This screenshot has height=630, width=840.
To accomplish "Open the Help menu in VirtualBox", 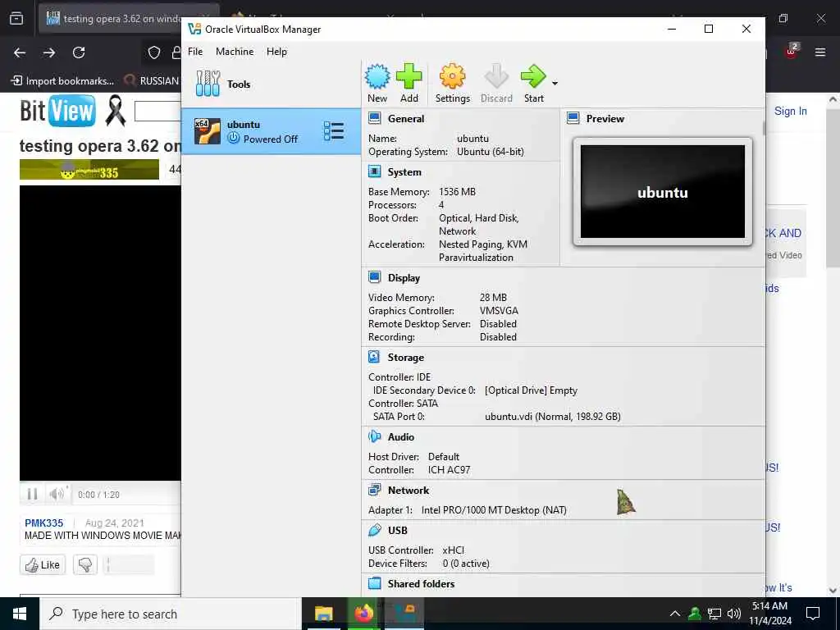I will (277, 52).
